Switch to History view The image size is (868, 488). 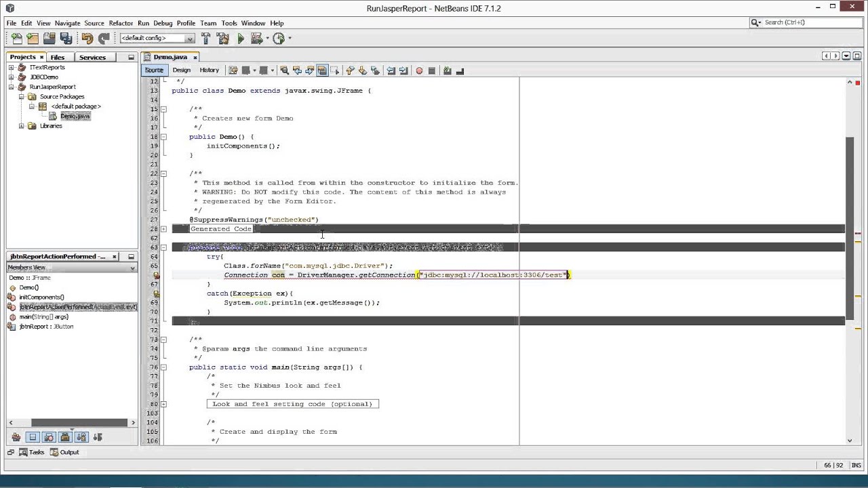209,70
